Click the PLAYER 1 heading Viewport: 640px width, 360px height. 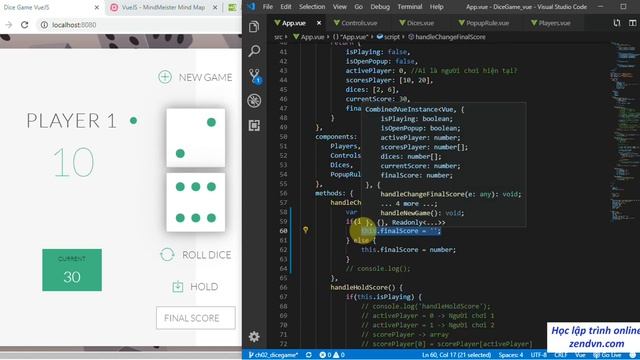(71, 121)
